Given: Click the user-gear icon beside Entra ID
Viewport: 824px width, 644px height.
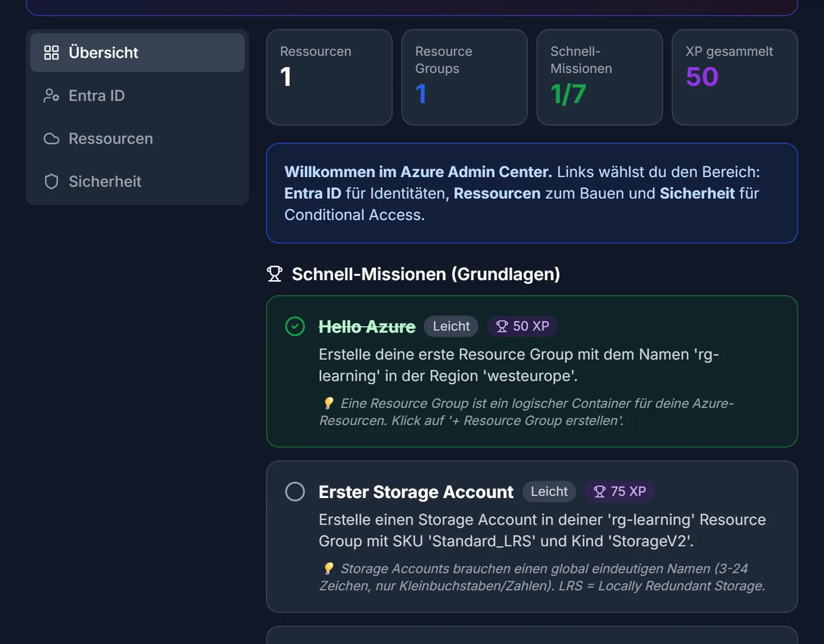Looking at the screenshot, I should click(x=52, y=95).
